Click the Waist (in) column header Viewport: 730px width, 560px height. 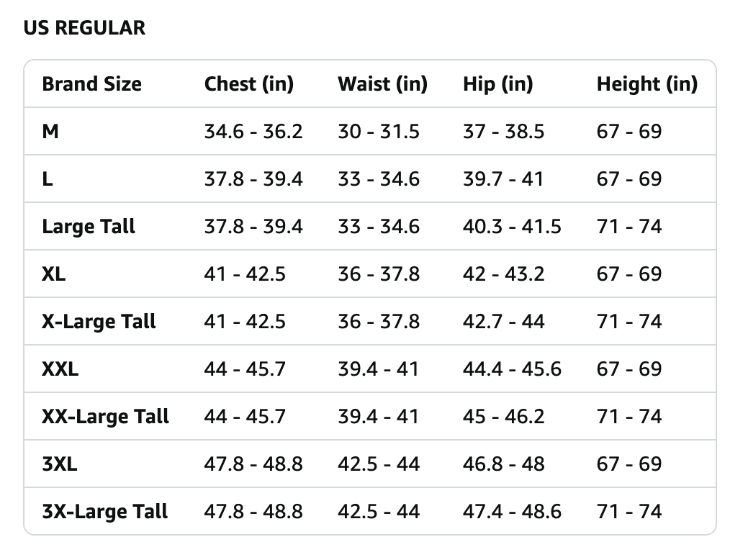click(383, 84)
